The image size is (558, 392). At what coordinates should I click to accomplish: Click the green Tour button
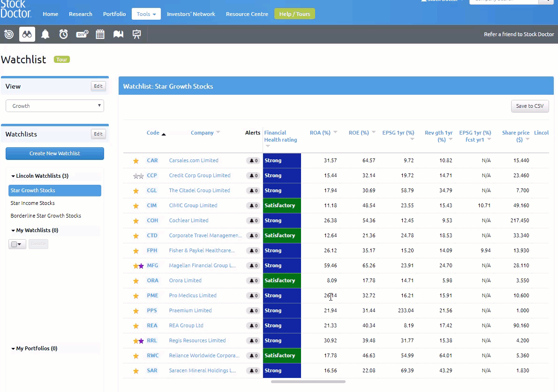click(62, 60)
